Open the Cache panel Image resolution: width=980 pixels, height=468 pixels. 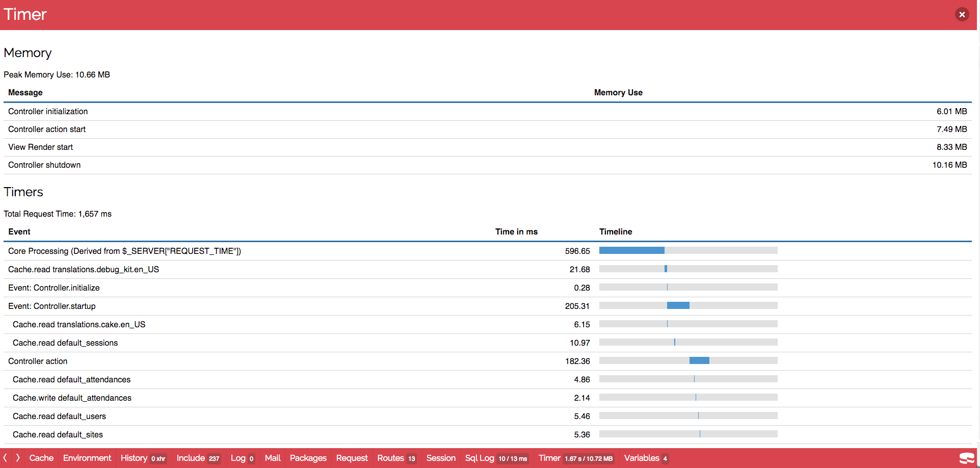tap(41, 458)
